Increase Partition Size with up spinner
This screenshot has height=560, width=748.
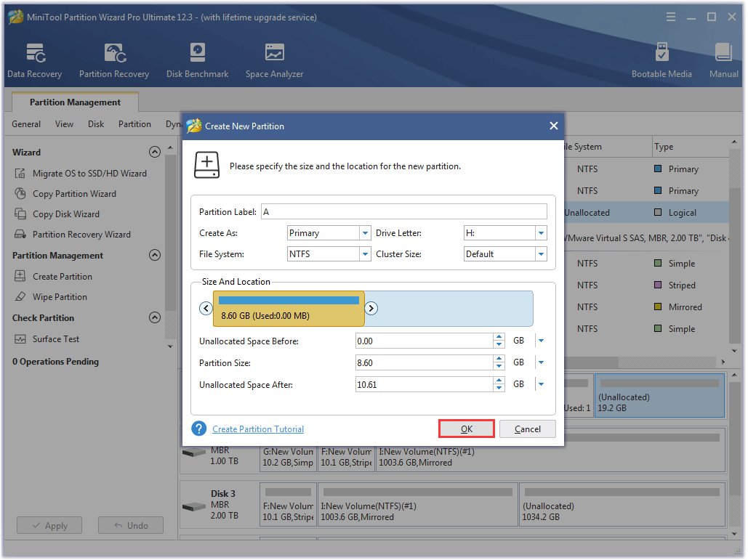click(x=499, y=359)
